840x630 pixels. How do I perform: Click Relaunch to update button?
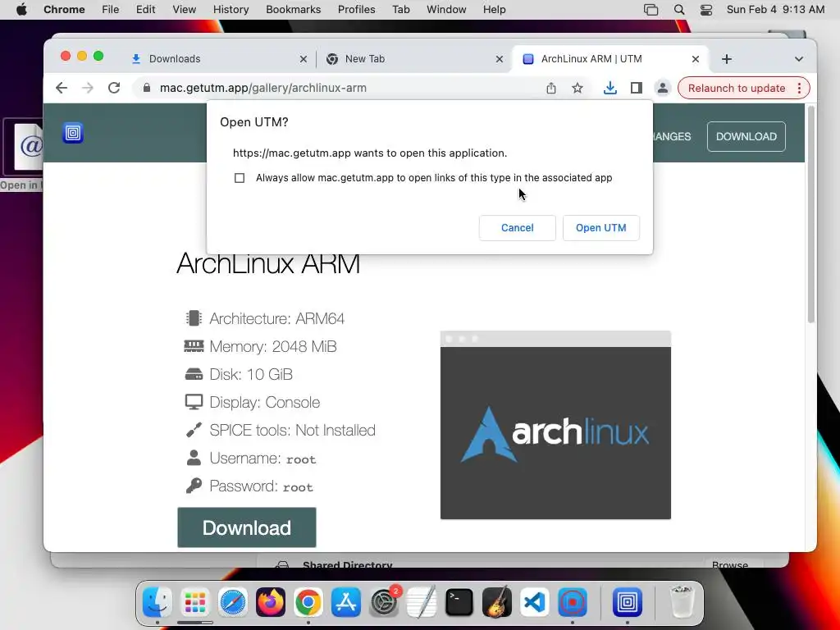(737, 88)
